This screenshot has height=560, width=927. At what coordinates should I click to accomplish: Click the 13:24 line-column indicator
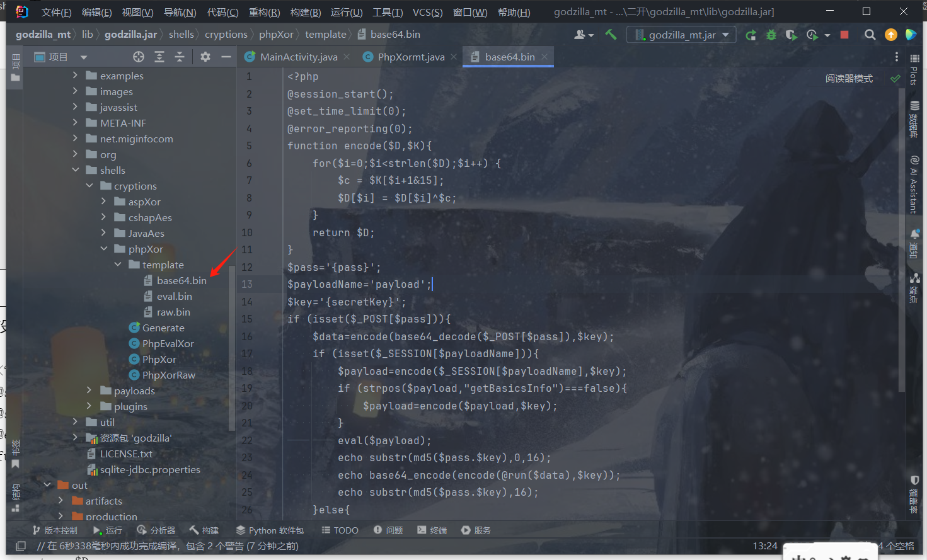(765, 546)
